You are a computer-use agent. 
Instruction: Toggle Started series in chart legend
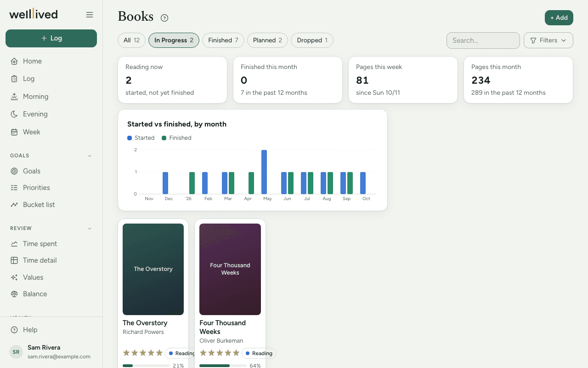coord(141,138)
